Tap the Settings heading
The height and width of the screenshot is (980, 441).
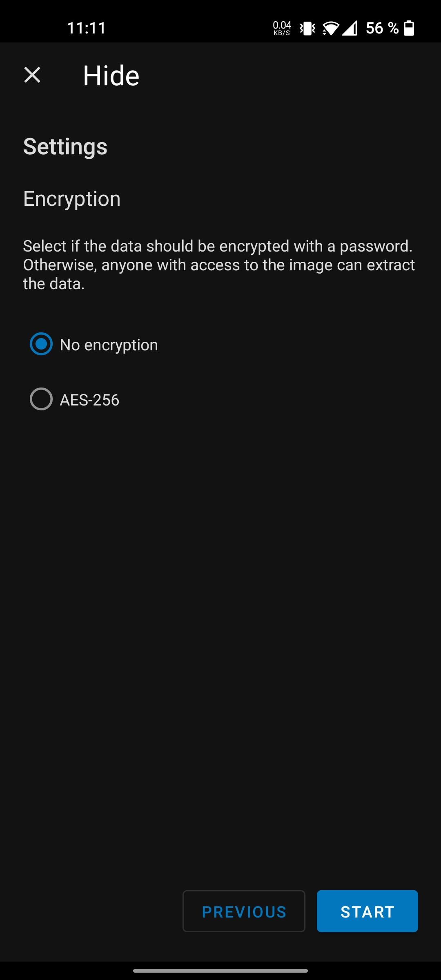(65, 147)
